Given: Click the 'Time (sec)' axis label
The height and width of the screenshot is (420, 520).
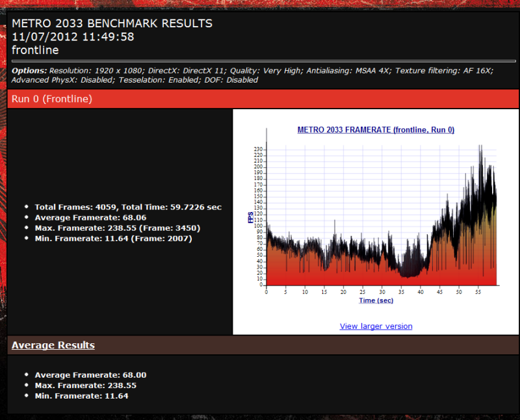Looking at the screenshot, I should click(376, 300).
